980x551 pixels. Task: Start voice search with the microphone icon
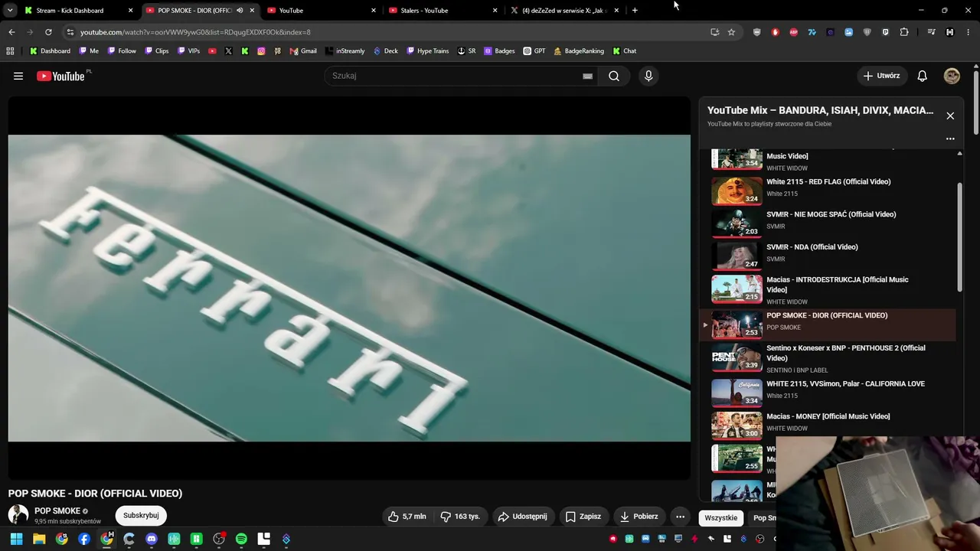pyautogui.click(x=648, y=76)
